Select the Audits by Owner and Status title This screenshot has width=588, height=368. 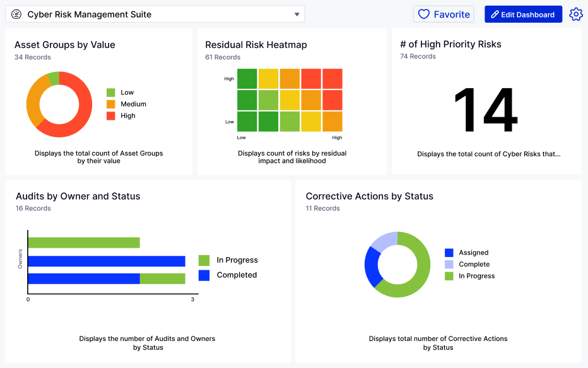(78, 196)
